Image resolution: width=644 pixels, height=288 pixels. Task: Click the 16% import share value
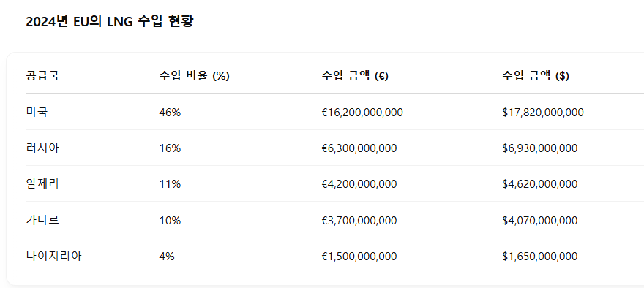[170, 148]
